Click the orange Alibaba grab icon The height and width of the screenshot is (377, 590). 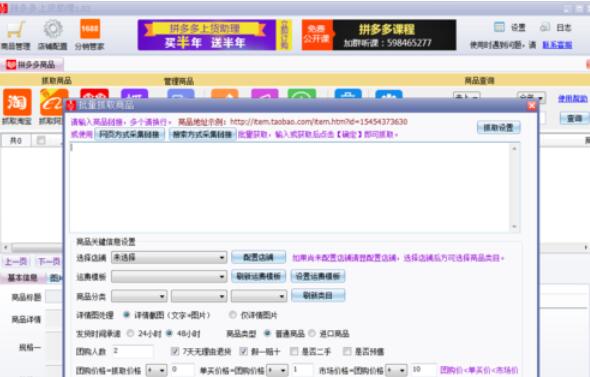53,102
